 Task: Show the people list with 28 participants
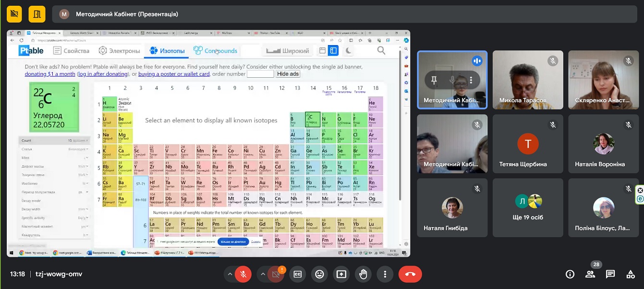click(x=590, y=274)
